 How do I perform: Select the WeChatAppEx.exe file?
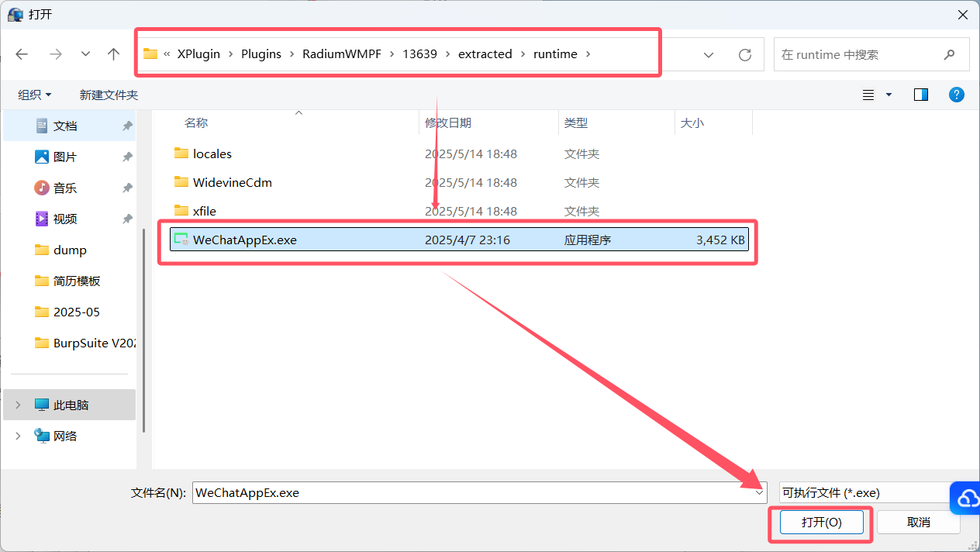point(244,240)
